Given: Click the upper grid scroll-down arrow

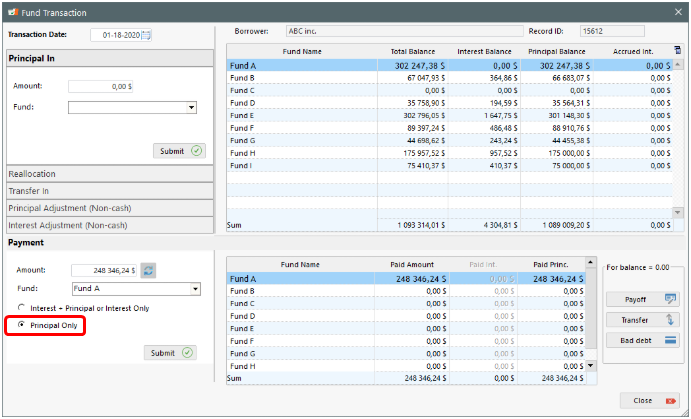Looking at the screenshot, I should (677, 212).
